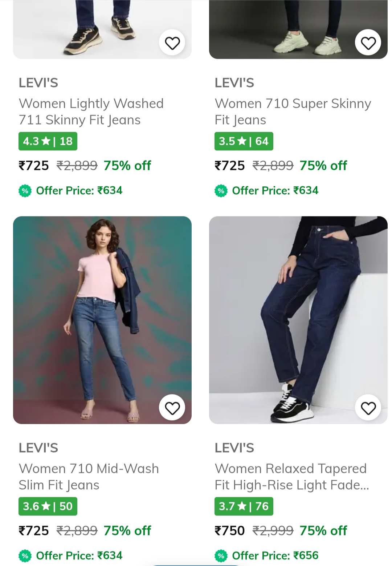Tap the 3.7 star rating badge
Screen dimensions: 392x566
click(244, 506)
